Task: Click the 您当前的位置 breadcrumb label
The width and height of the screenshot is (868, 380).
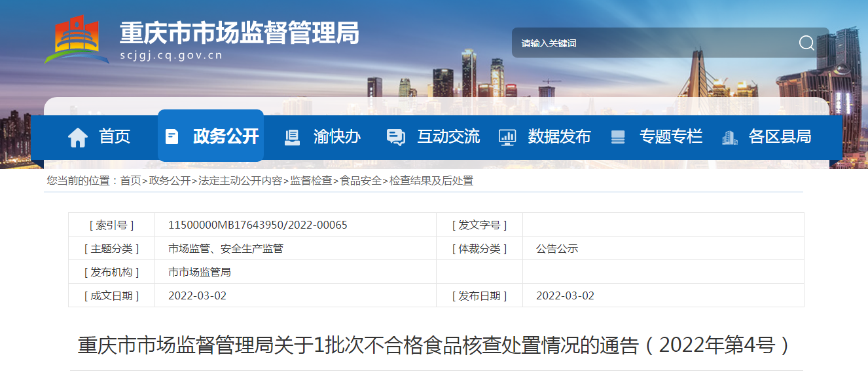Action: 82,181
